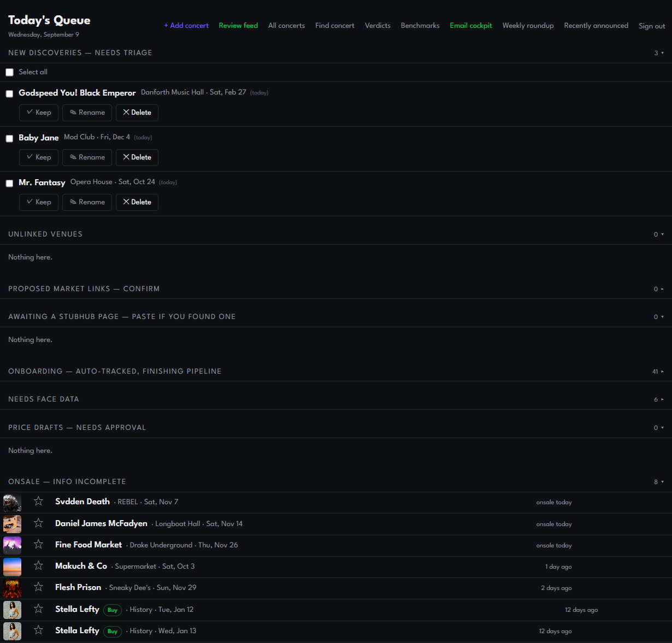The image size is (672, 643).
Task: Click 'Danforth Music Hall · Sat, Feb 27' text
Action: 193,92
